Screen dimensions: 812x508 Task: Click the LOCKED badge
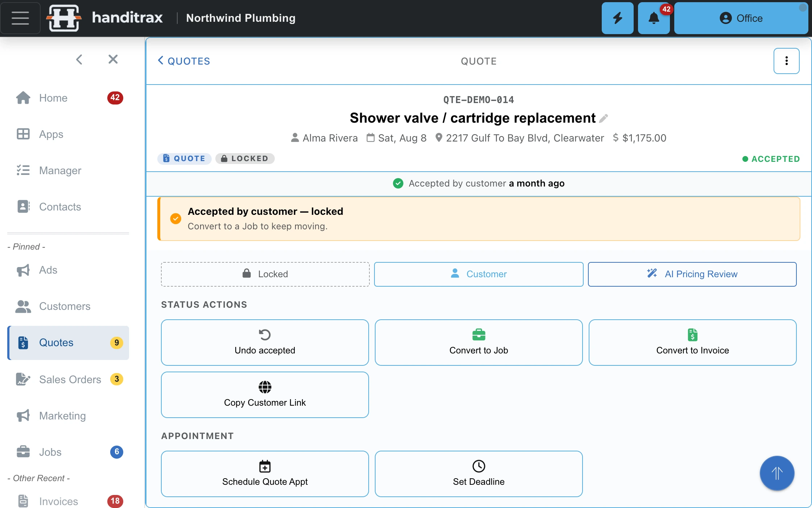(245, 159)
